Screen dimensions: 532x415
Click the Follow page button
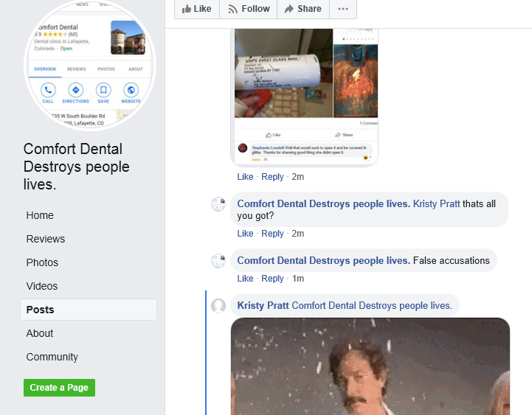249,9
